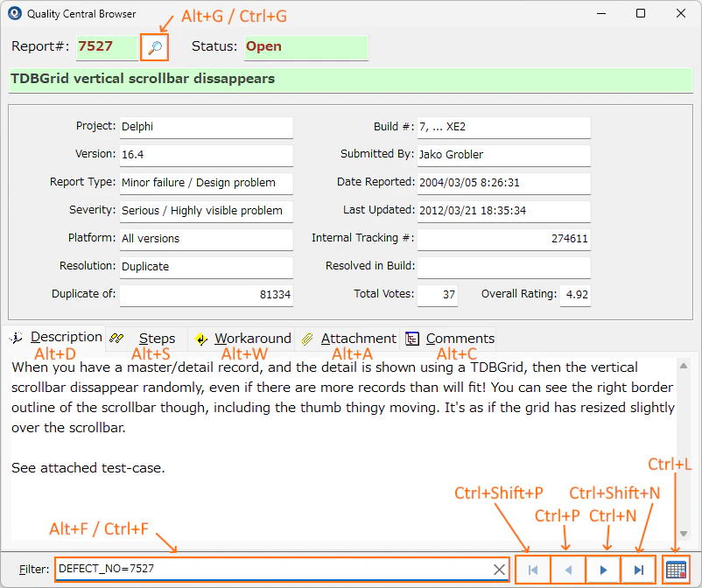Click Submitted By 'Jako Grobler'
This screenshot has width=702, height=588.
point(504,155)
